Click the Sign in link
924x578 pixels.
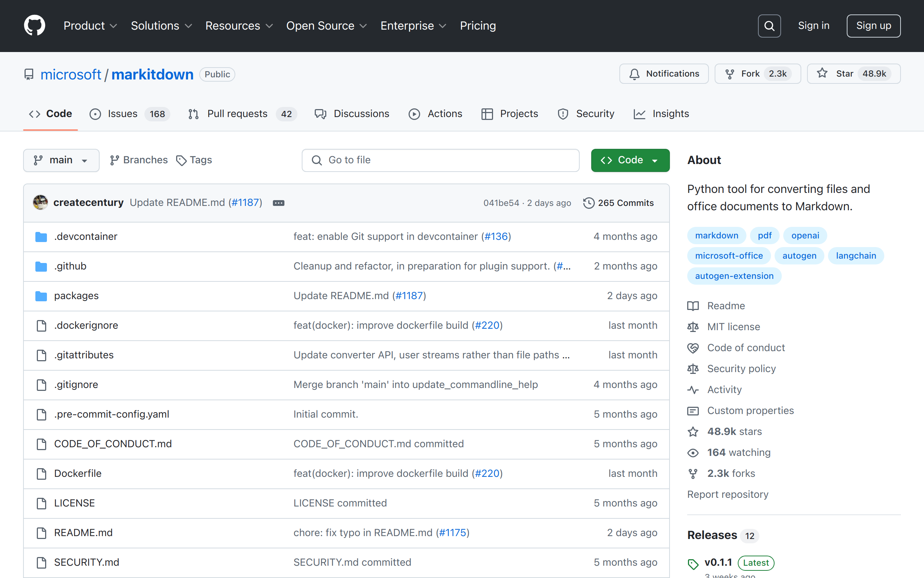coord(814,26)
